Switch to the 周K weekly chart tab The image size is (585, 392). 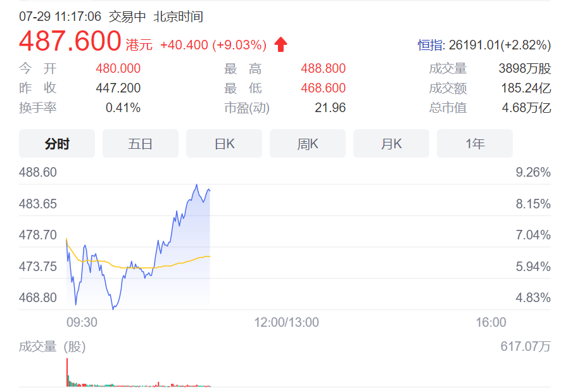[308, 144]
